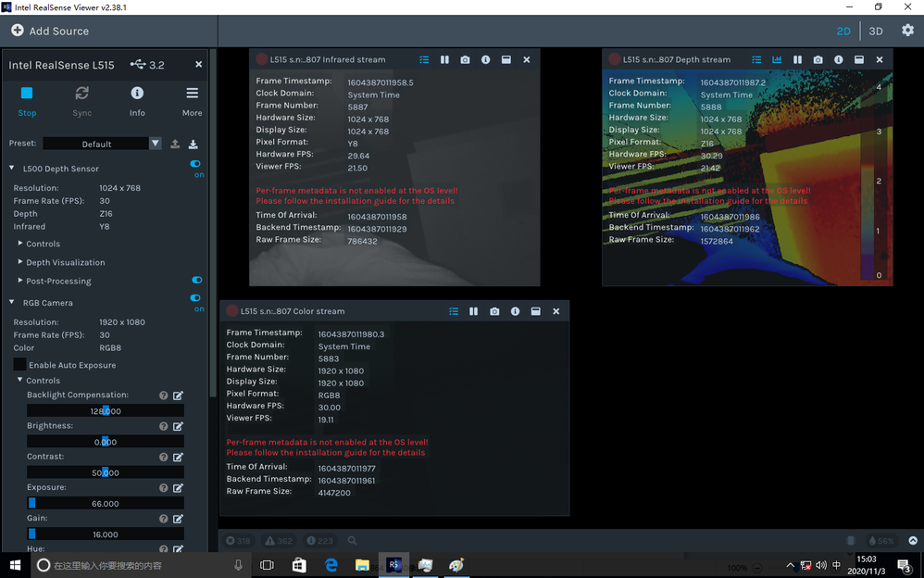Show info for Color stream

pos(515,311)
